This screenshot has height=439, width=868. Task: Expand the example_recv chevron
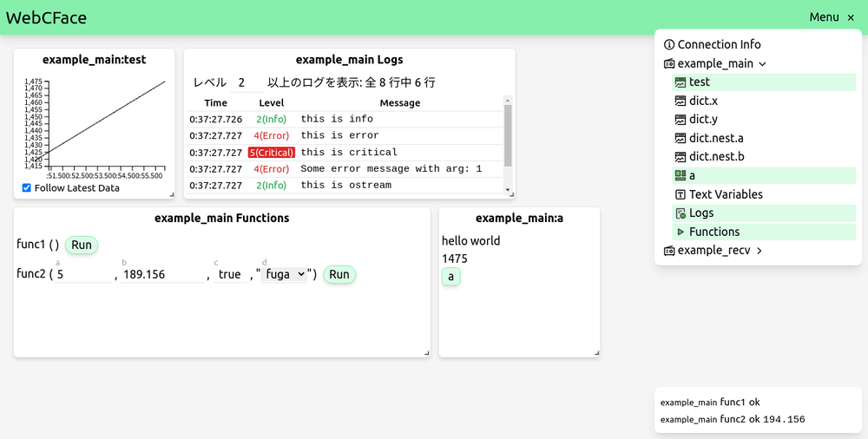tap(759, 252)
